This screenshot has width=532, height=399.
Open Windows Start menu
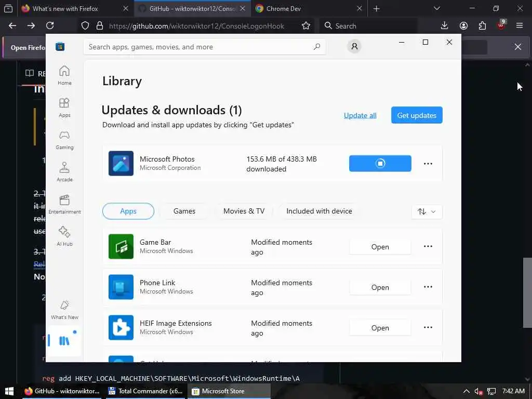coord(9,391)
